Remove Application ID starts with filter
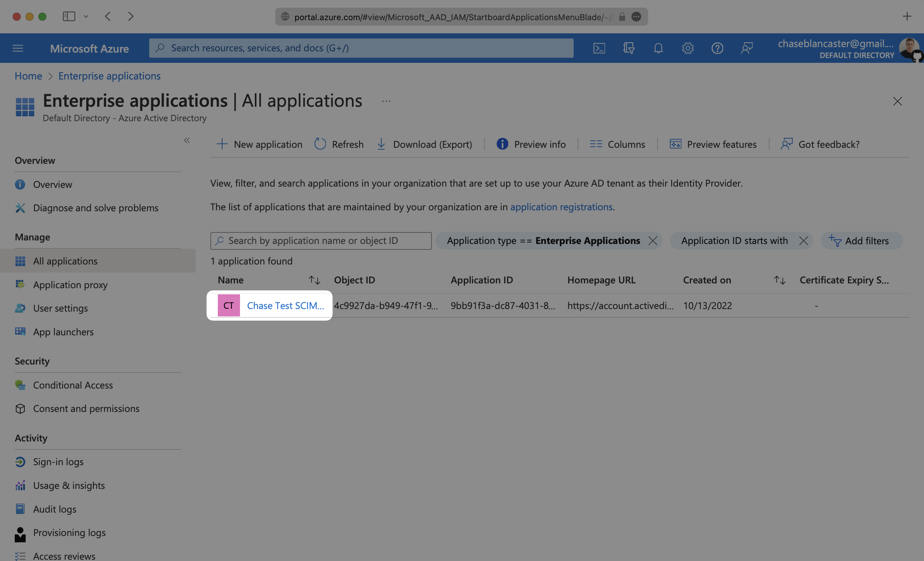The image size is (924, 561). [x=803, y=241]
